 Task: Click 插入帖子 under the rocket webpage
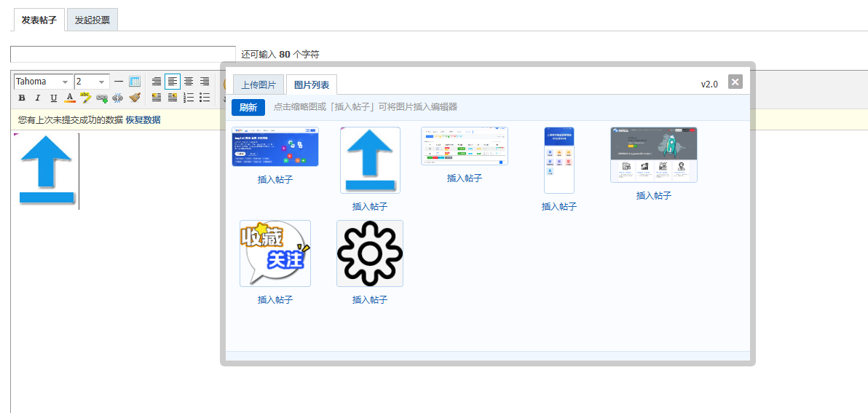pos(654,195)
